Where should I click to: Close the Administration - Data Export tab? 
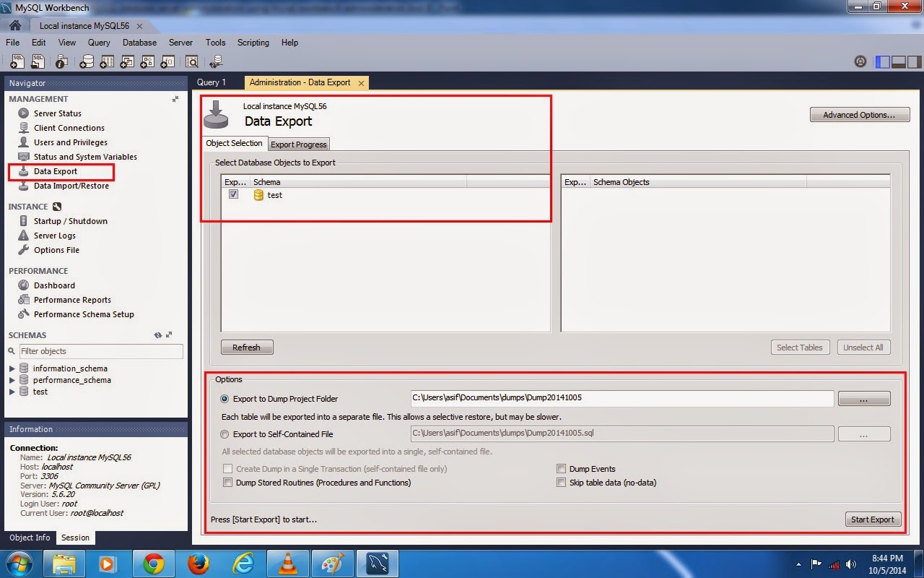point(361,83)
